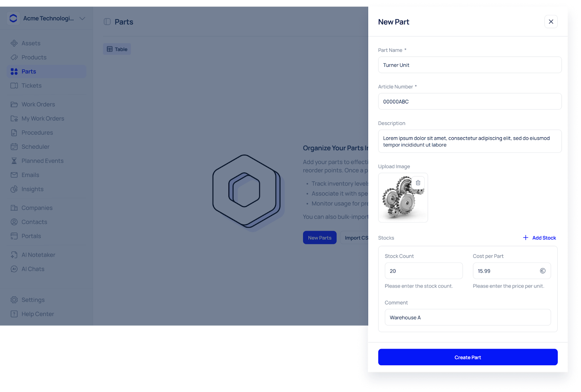
Task: Click the Insights pie chart icon
Action: (14, 189)
